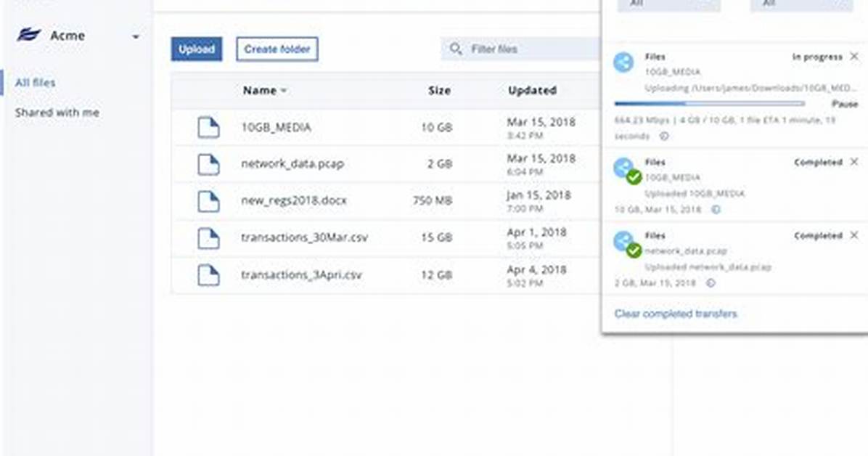Click the magnifier icon in Filter files

click(x=456, y=49)
